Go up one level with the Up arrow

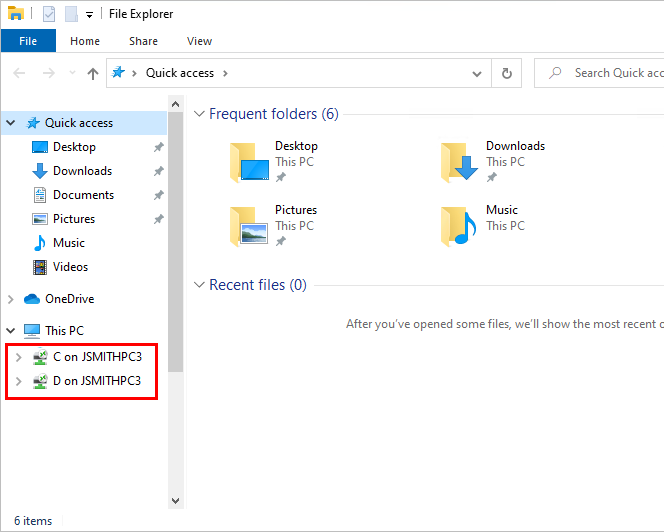pyautogui.click(x=93, y=74)
